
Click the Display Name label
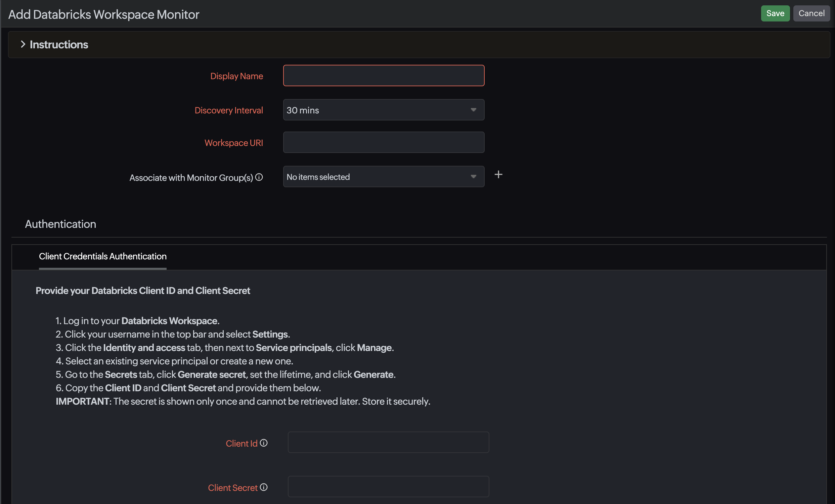click(x=236, y=76)
